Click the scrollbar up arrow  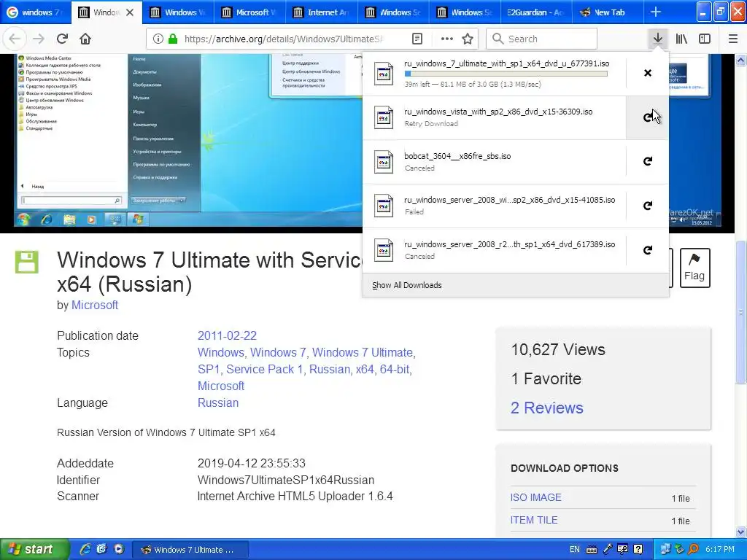pos(741,60)
